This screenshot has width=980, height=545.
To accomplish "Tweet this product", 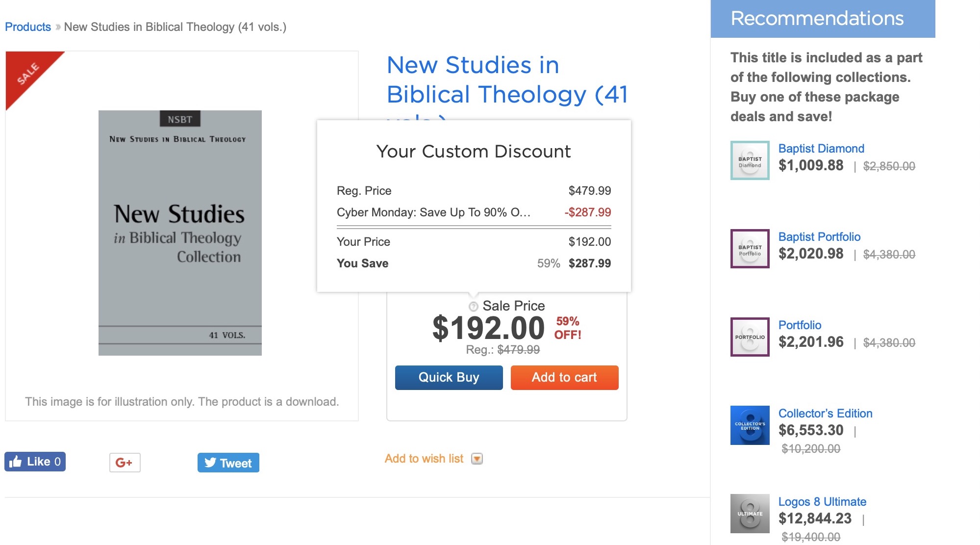I will tap(228, 463).
